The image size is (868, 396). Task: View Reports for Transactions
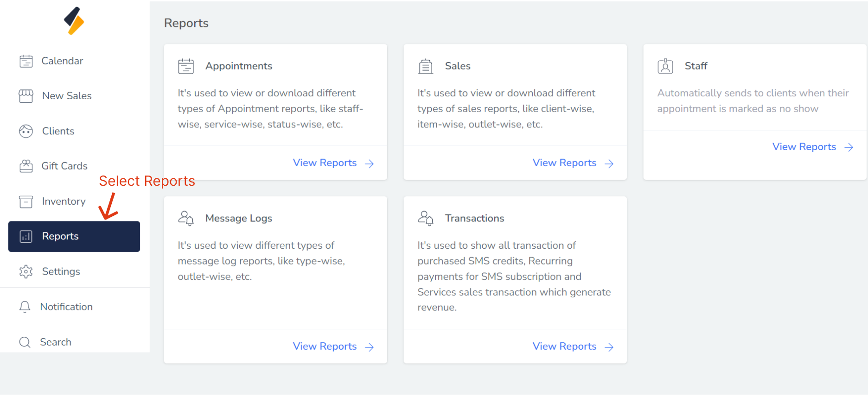pos(573,346)
